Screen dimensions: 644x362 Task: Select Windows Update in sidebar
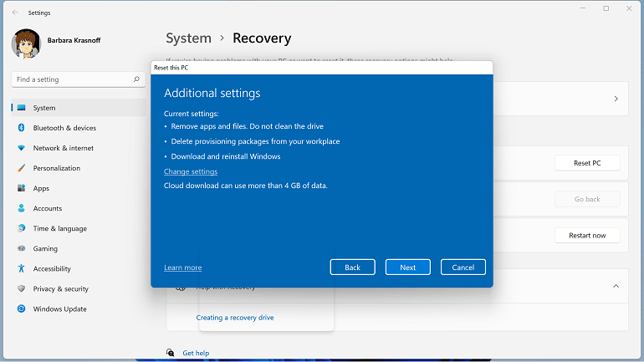(79, 308)
